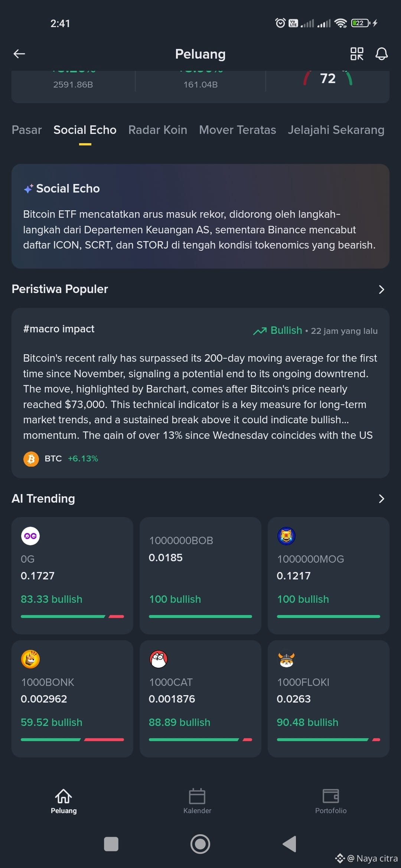Expand Peristiwa Populer with chevron arrow
This screenshot has width=401, height=868.
tap(381, 289)
